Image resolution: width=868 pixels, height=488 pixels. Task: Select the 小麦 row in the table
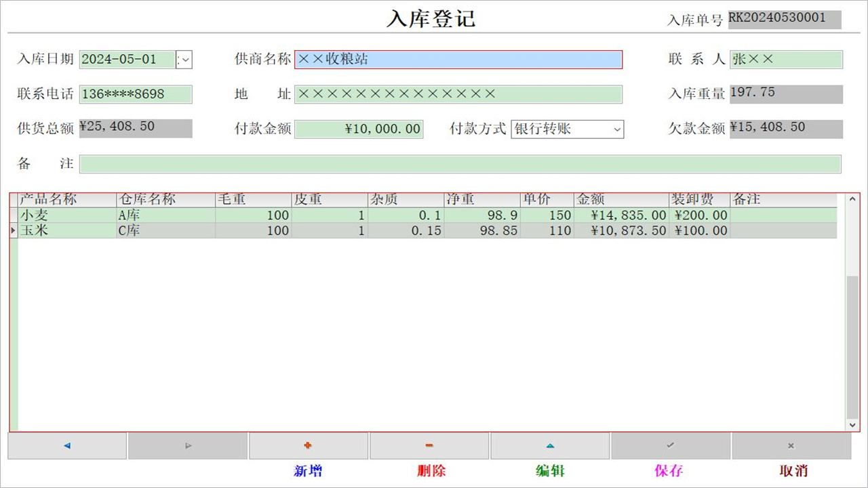coord(271,215)
